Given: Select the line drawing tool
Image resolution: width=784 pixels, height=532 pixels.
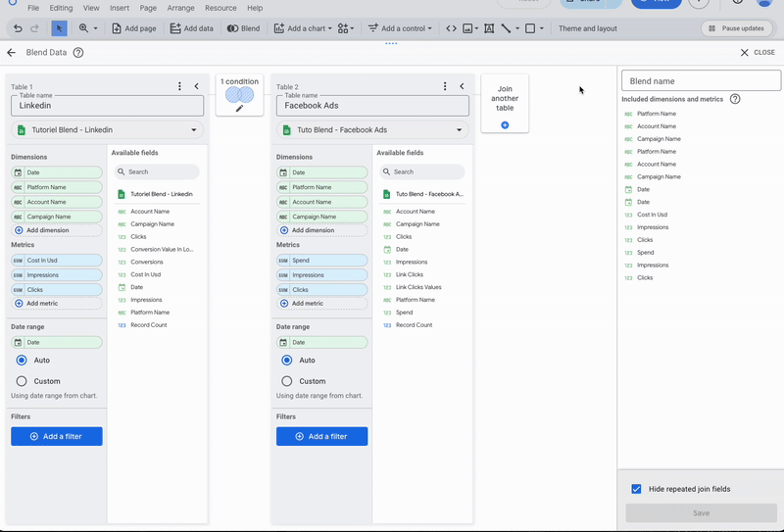Looking at the screenshot, I should click(x=506, y=28).
